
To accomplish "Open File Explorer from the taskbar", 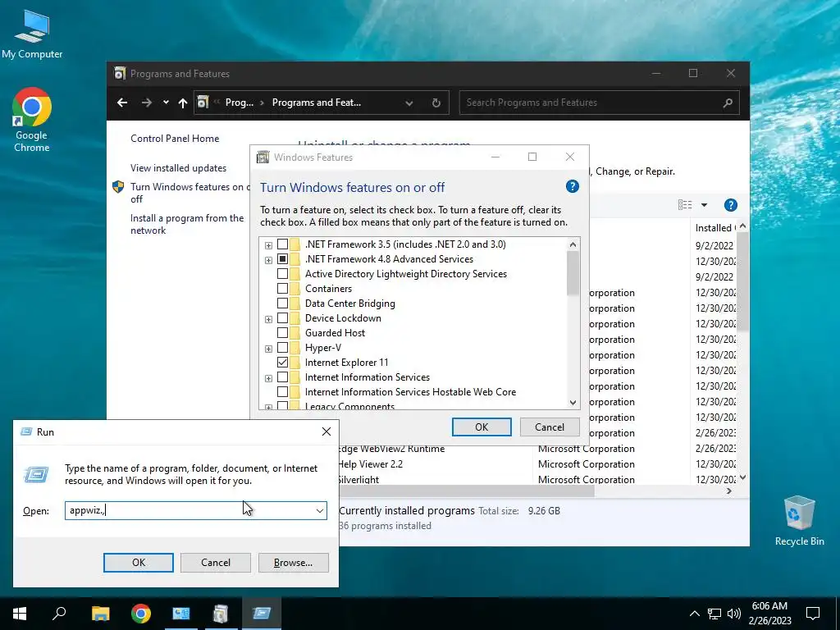I will [x=100, y=614].
